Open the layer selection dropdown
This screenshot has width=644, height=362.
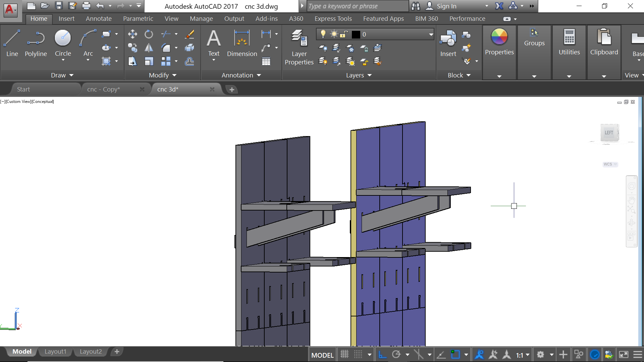click(431, 34)
